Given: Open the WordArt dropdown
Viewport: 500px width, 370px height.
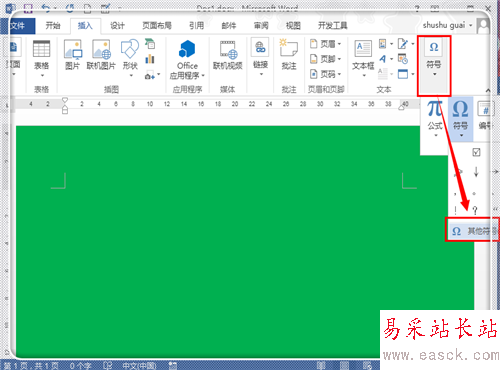Looking at the screenshot, I should pos(386,59).
